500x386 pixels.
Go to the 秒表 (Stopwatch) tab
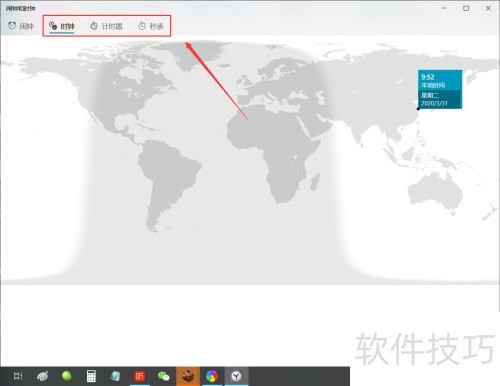click(x=151, y=26)
